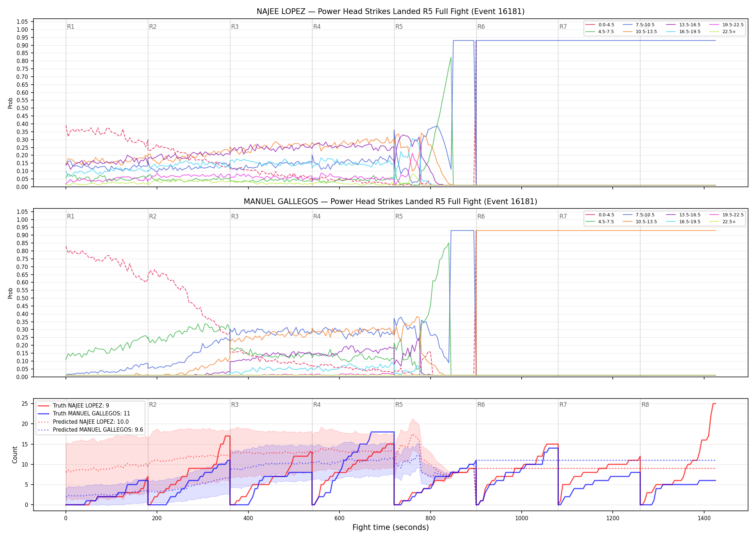Click the R3 round label in Manuel Gallegos chart
This screenshot has height=540, width=756.
coord(235,216)
